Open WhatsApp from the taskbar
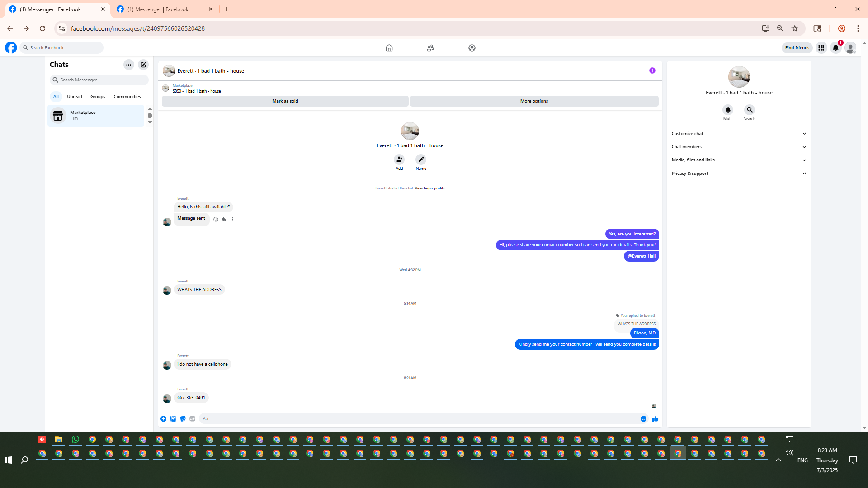The width and height of the screenshot is (868, 488). [75, 439]
